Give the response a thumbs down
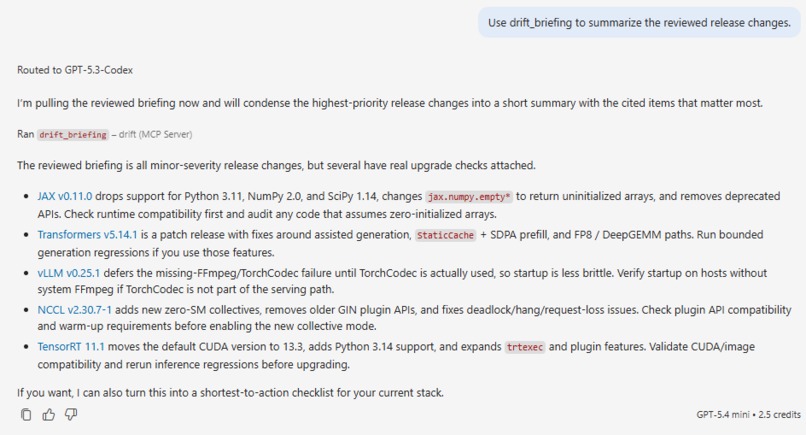This screenshot has width=806, height=435. (x=71, y=414)
